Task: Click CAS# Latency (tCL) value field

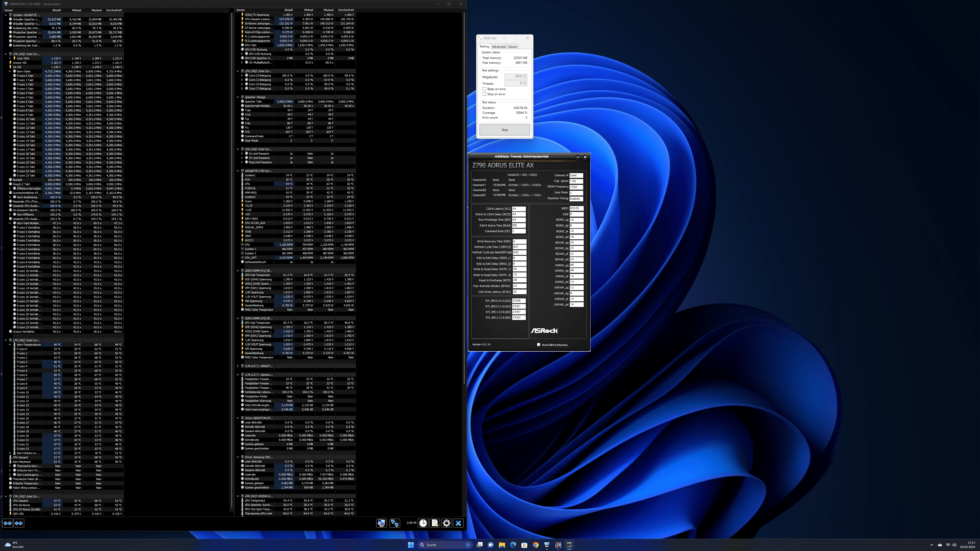Action: coord(519,209)
